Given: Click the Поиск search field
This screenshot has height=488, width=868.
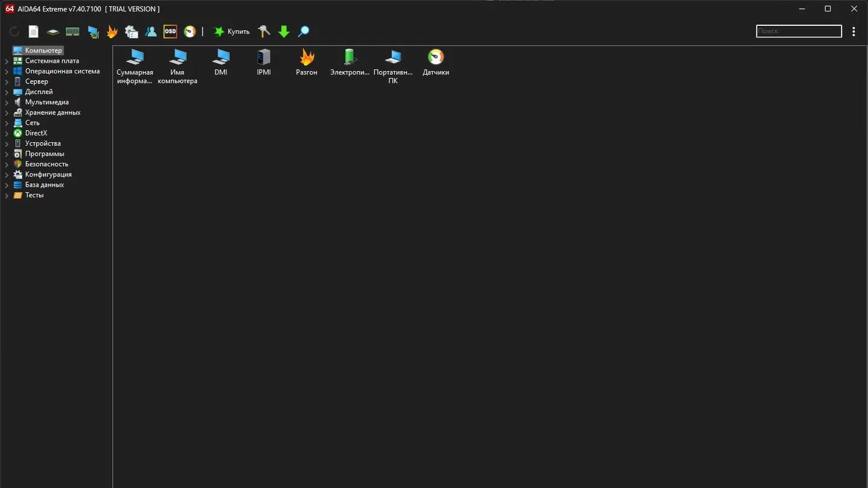Looking at the screenshot, I should point(799,31).
